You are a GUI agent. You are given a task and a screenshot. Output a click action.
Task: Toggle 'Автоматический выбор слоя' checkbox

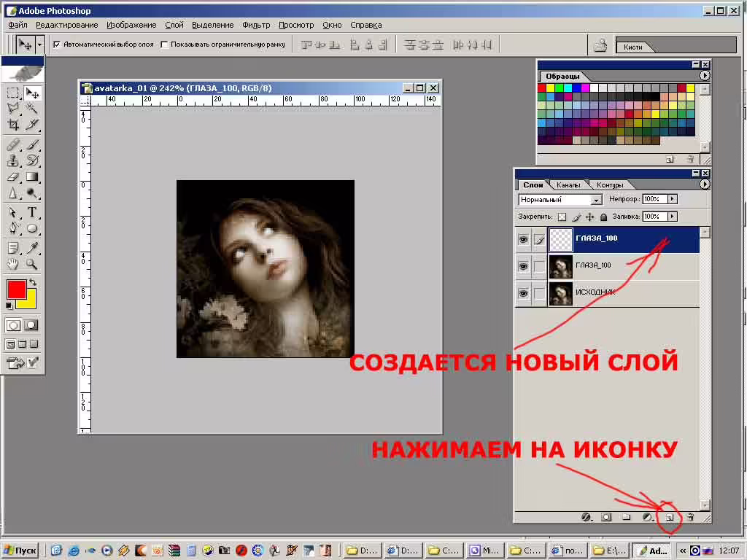[x=57, y=44]
